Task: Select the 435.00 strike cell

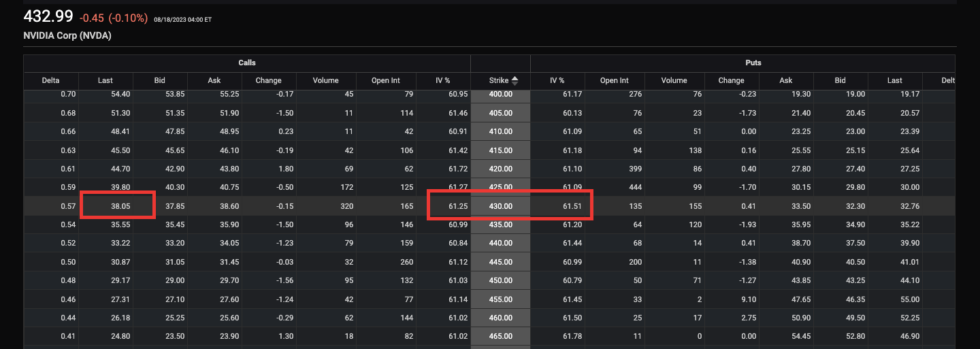Action: [x=500, y=225]
